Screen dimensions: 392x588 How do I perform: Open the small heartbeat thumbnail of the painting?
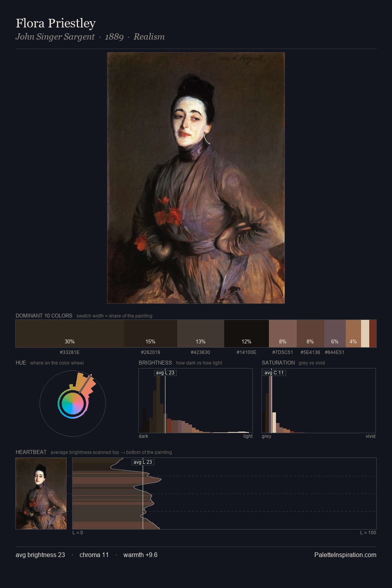(x=41, y=494)
